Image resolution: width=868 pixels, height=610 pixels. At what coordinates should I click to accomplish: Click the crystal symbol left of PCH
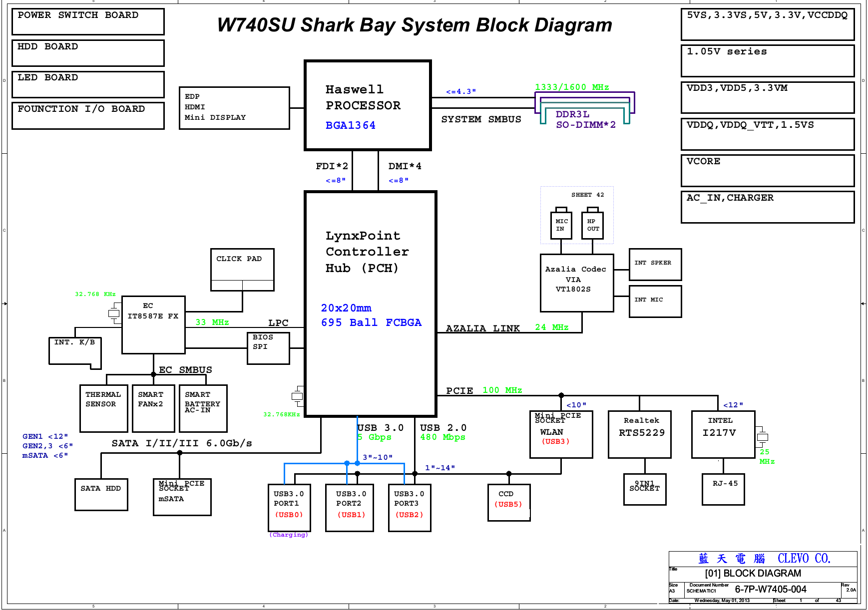(297, 396)
